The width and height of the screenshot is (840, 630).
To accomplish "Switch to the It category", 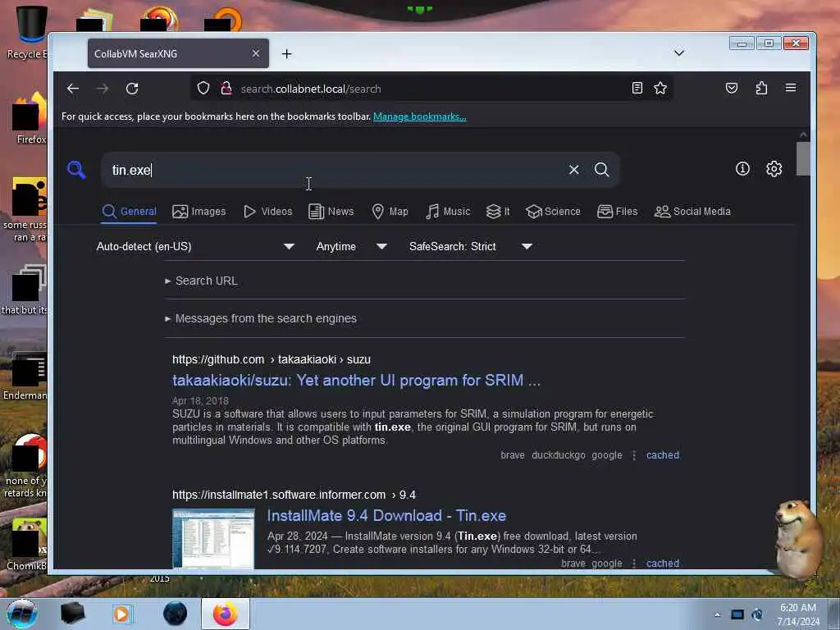I will [x=498, y=211].
